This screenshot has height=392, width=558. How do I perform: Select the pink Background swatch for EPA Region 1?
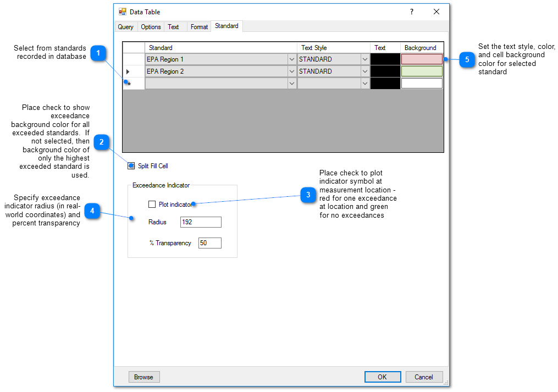(422, 59)
